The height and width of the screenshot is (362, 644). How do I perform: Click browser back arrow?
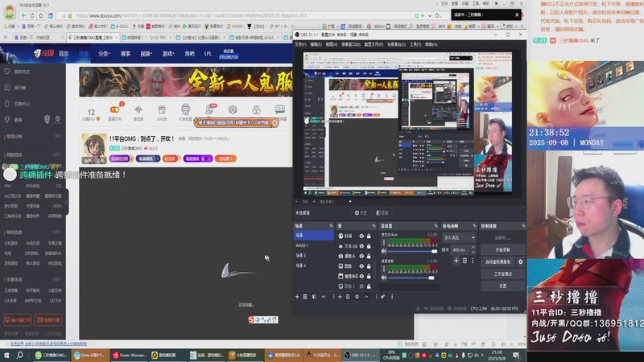[x=23, y=15]
